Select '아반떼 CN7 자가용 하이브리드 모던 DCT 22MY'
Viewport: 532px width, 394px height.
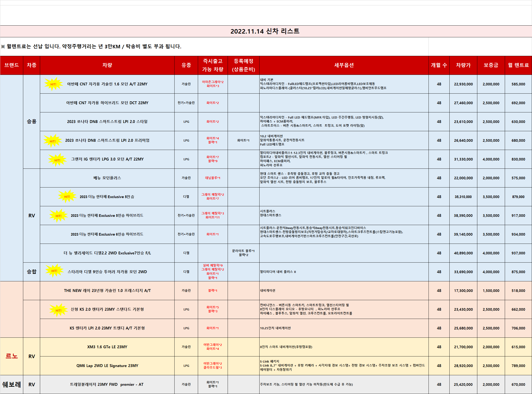point(107,103)
